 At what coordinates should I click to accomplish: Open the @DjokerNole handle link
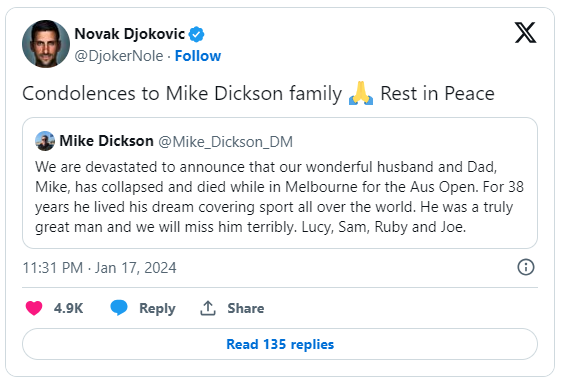click(x=119, y=56)
